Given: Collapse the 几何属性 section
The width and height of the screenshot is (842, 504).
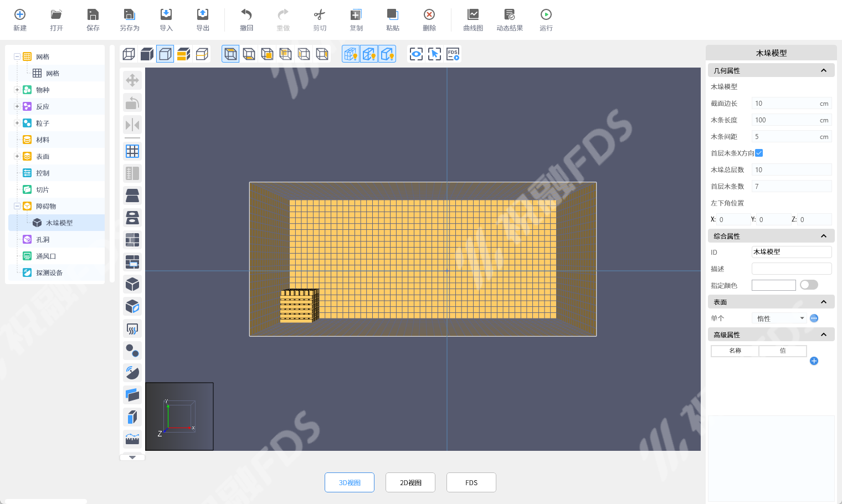Looking at the screenshot, I should tap(824, 70).
